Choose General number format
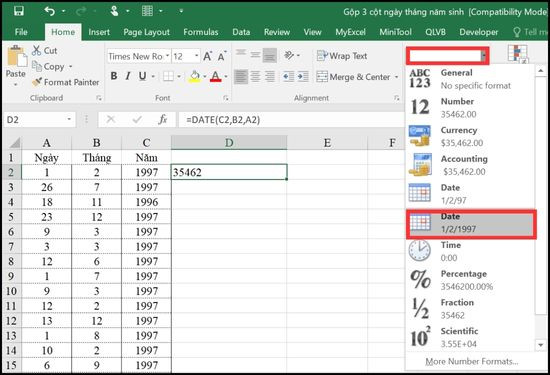 click(470, 79)
